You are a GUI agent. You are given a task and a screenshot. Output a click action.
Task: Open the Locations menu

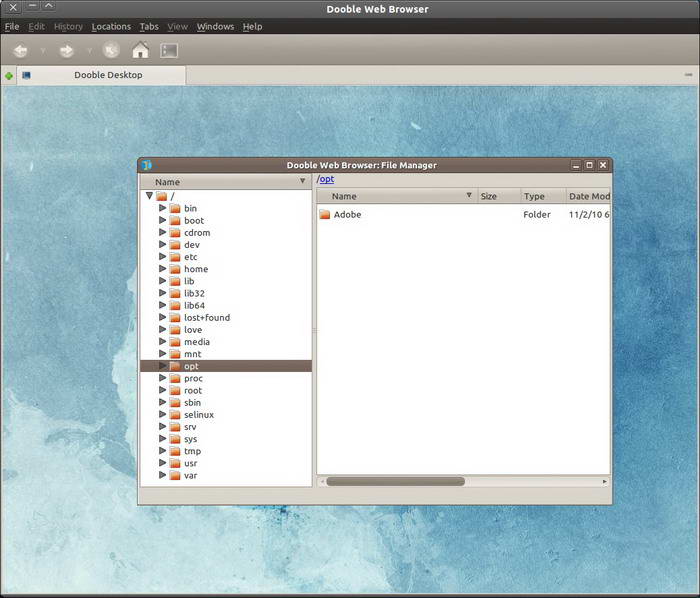(111, 27)
